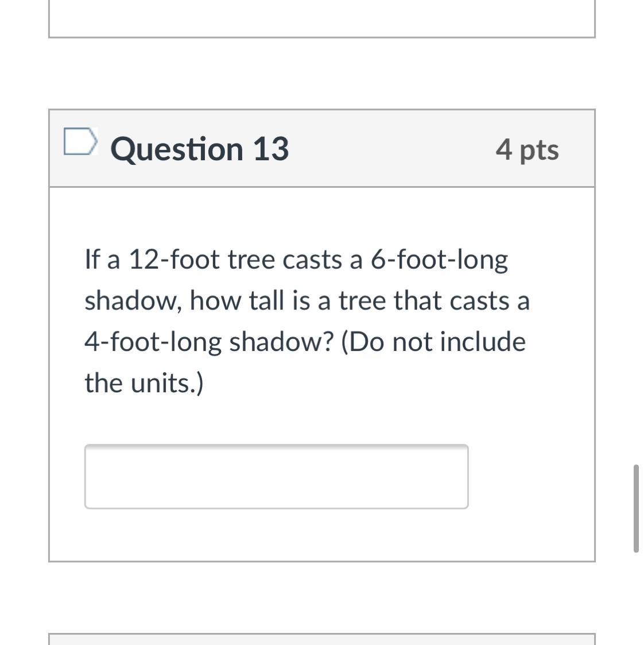The height and width of the screenshot is (645, 644).
Task: Click the words "tree casts" in first line
Action: [285, 260]
